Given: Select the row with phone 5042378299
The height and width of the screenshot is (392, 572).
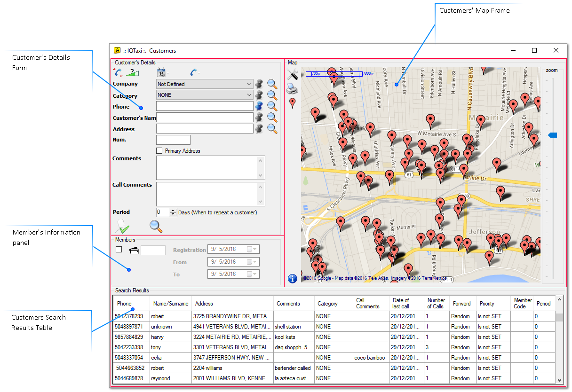Looking at the screenshot, I should pos(334,316).
